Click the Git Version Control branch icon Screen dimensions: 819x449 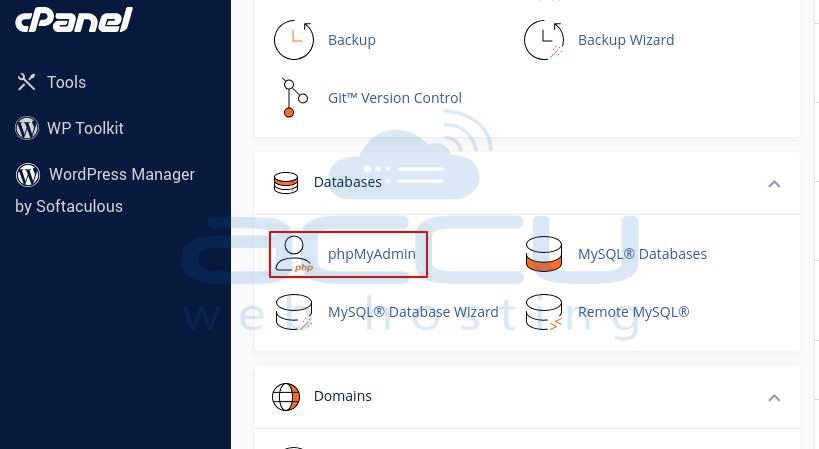(294, 98)
